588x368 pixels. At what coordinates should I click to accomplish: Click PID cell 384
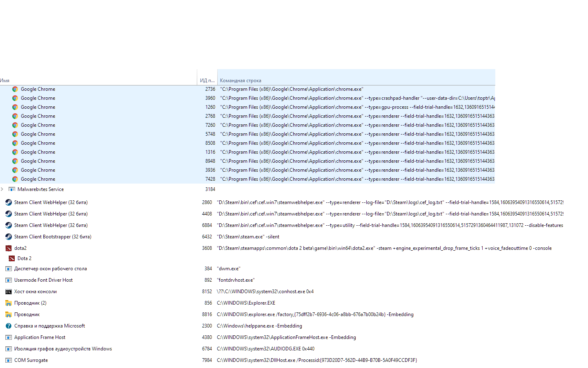pyautogui.click(x=208, y=269)
